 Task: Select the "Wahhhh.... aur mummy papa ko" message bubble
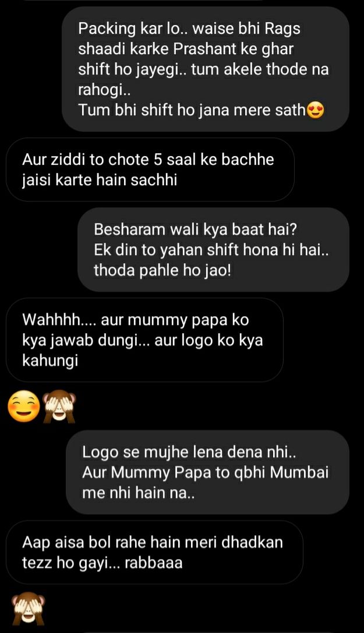pyautogui.click(x=144, y=340)
